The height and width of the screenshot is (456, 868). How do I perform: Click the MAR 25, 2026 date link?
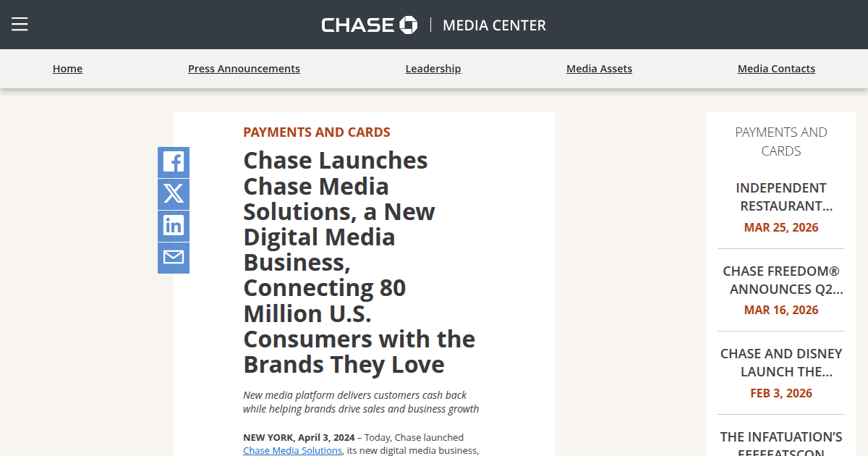point(781,227)
